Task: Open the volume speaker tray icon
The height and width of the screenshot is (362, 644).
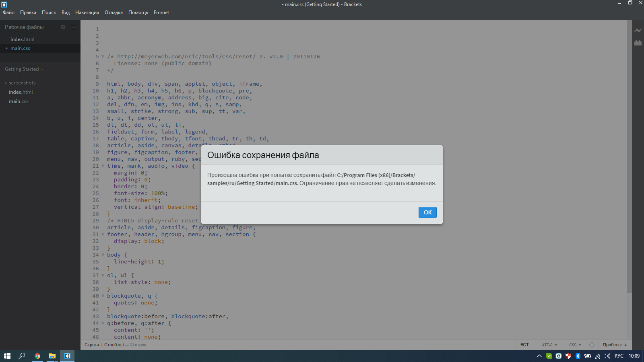Action: point(607,356)
